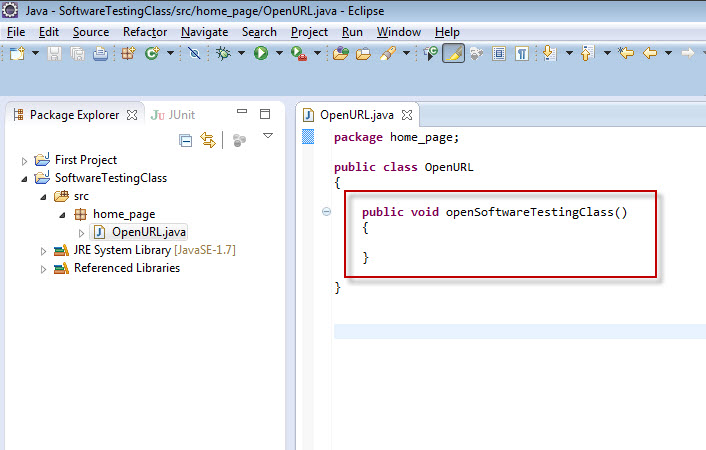The height and width of the screenshot is (450, 706).
Task: Expand the JRE System Library node
Action: 43,251
